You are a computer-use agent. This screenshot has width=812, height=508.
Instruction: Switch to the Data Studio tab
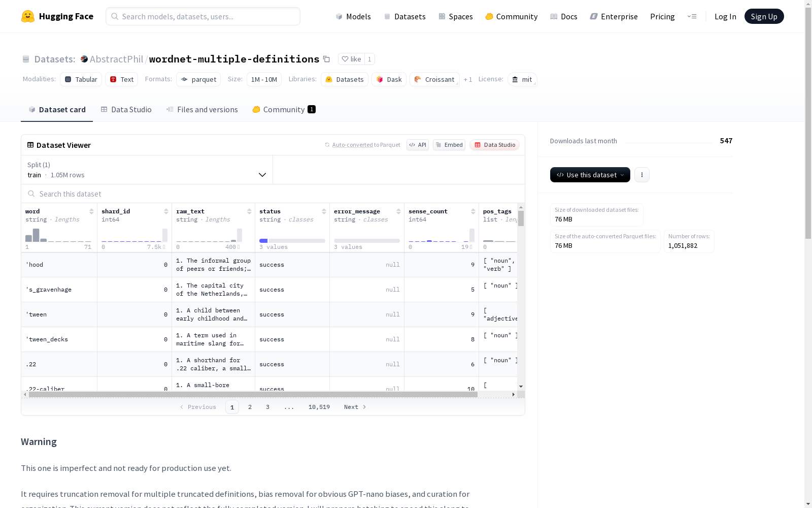(x=126, y=110)
